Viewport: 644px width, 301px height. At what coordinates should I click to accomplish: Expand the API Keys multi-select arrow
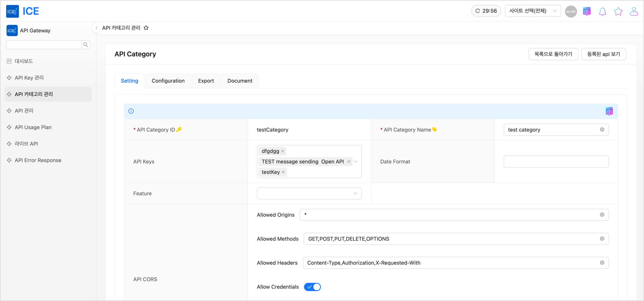[356, 161]
